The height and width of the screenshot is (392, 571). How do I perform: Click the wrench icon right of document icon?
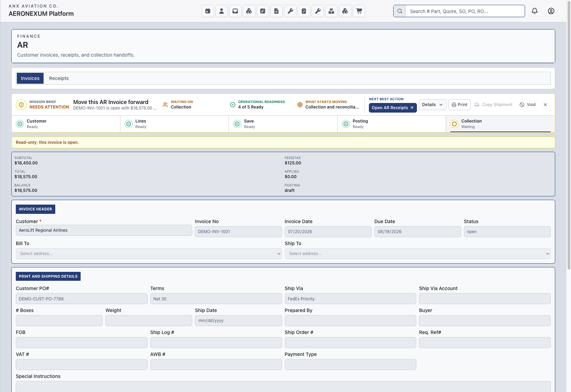[290, 11]
